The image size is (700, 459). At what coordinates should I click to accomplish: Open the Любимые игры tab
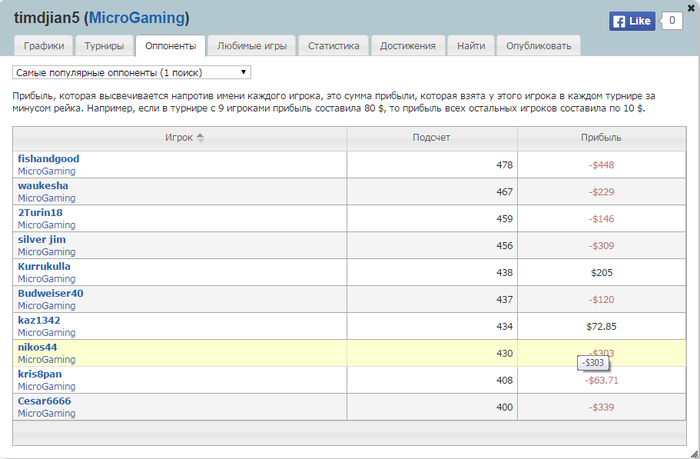pos(252,46)
